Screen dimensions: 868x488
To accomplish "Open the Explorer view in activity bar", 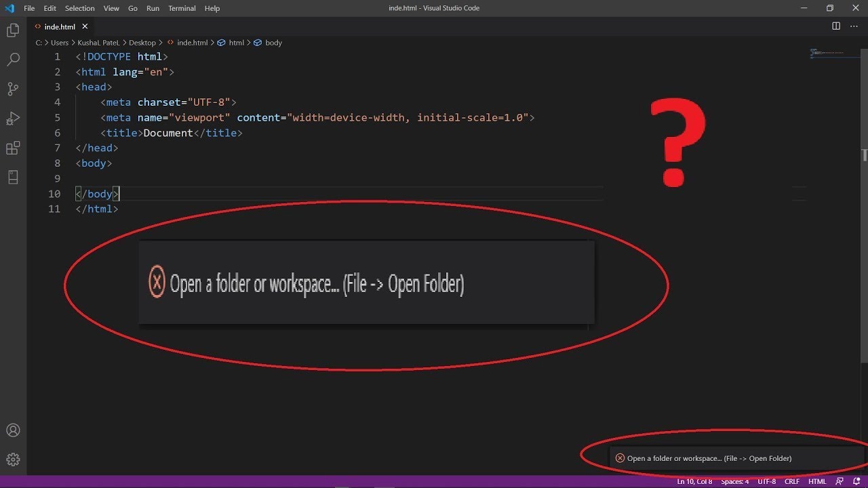I will [x=13, y=30].
